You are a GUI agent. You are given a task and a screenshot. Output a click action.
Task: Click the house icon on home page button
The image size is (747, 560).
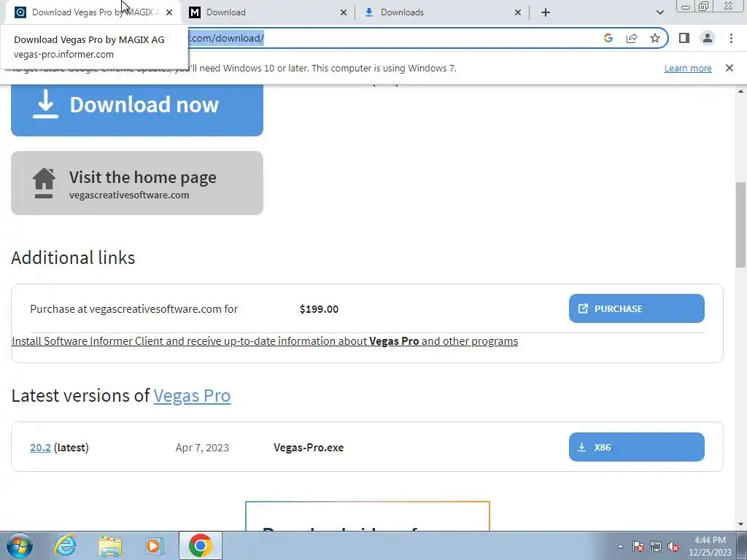(x=44, y=183)
